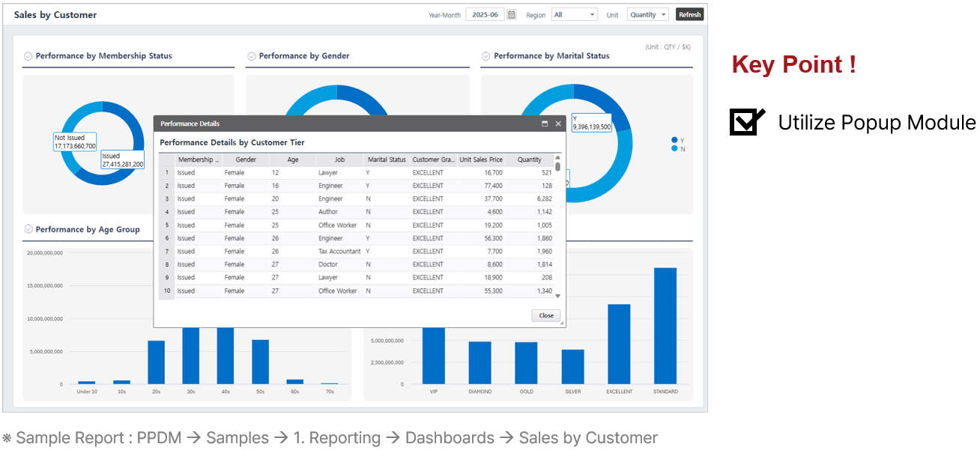Click check icon beside Performance by Marital Status
Image resolution: width=980 pixels, height=450 pixels.
(486, 56)
